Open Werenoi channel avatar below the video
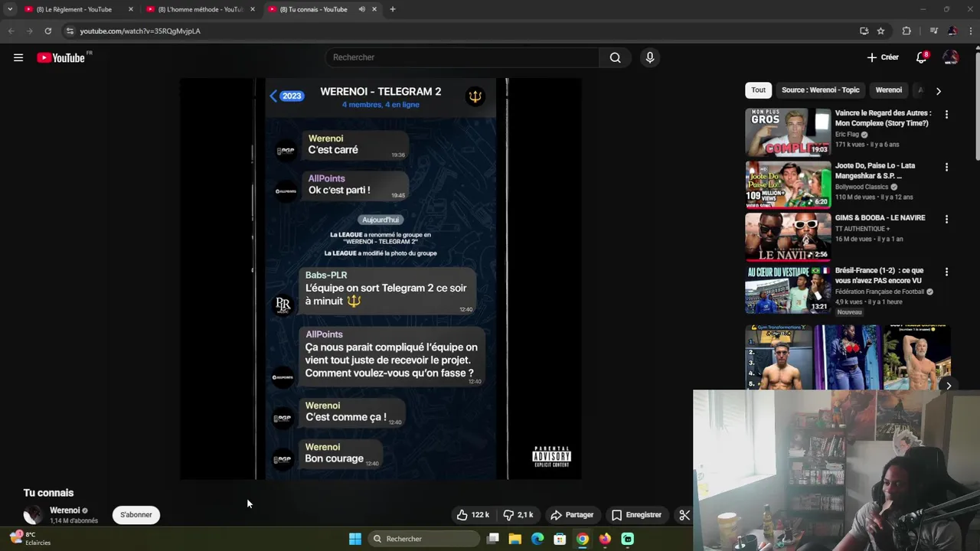 33,515
